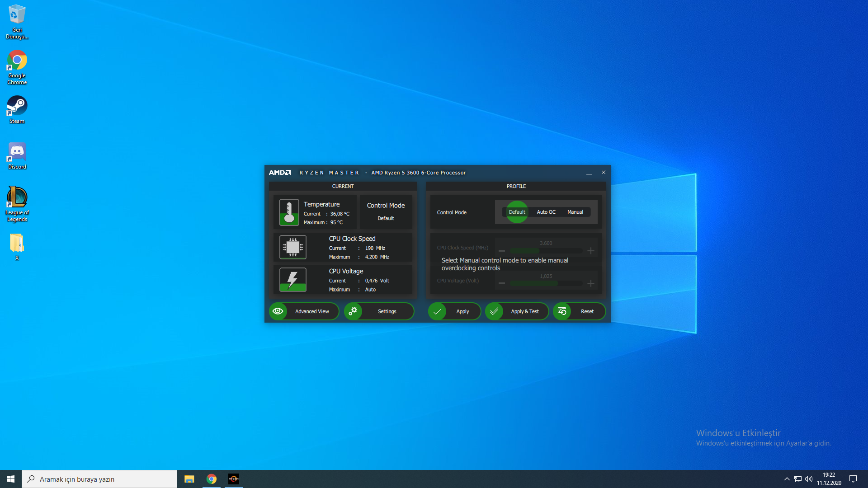
Task: Open the Windows Start menu
Action: (11, 479)
